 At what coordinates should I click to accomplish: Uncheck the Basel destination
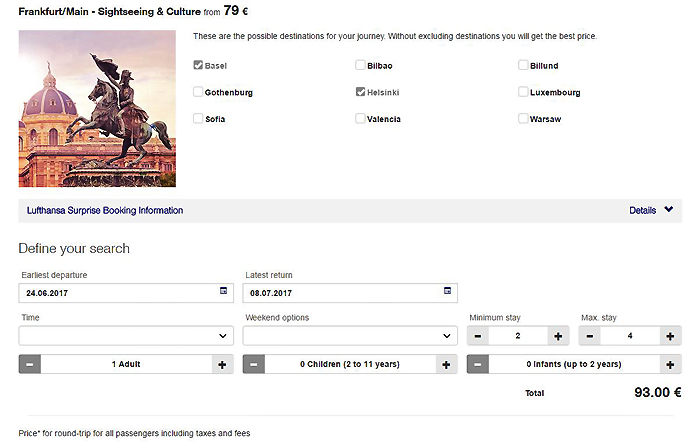pos(198,66)
